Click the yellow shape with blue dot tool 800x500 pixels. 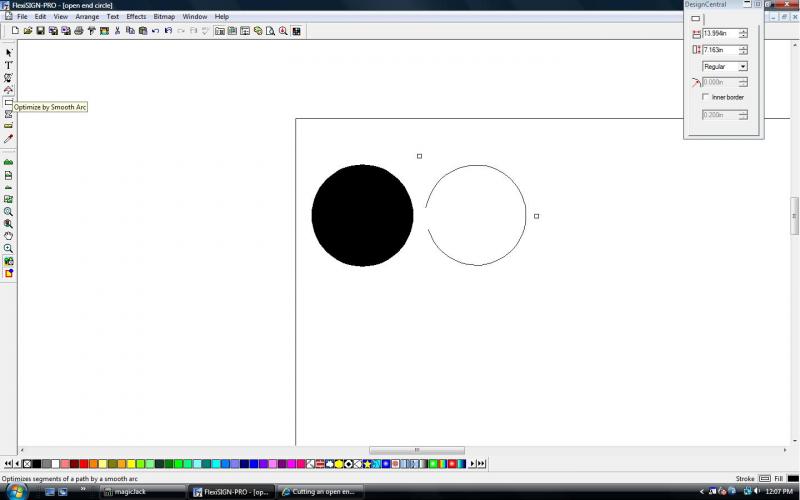[x=8, y=273]
